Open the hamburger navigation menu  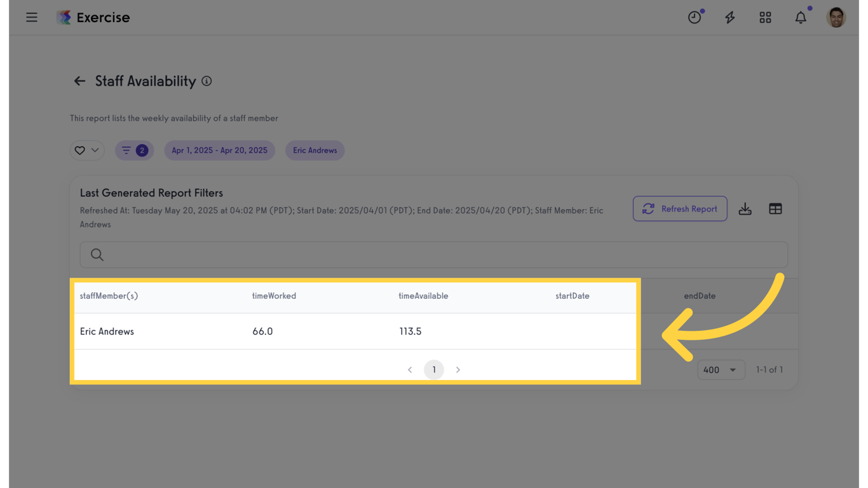tap(32, 18)
